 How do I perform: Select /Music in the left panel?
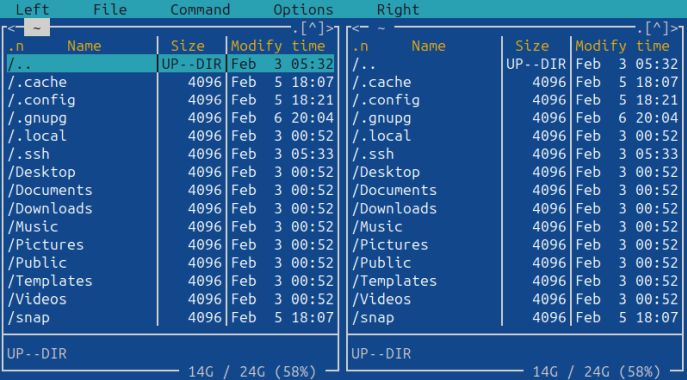pyautogui.click(x=170, y=227)
